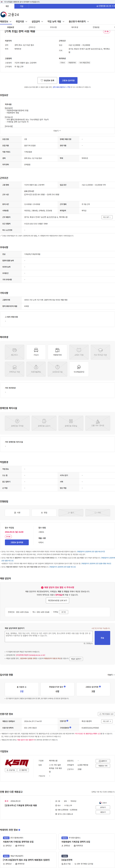The width and height of the screenshot is (115, 868).
Task: Report posting via 거짓구인광고 신고
Action: [x=106, y=714]
